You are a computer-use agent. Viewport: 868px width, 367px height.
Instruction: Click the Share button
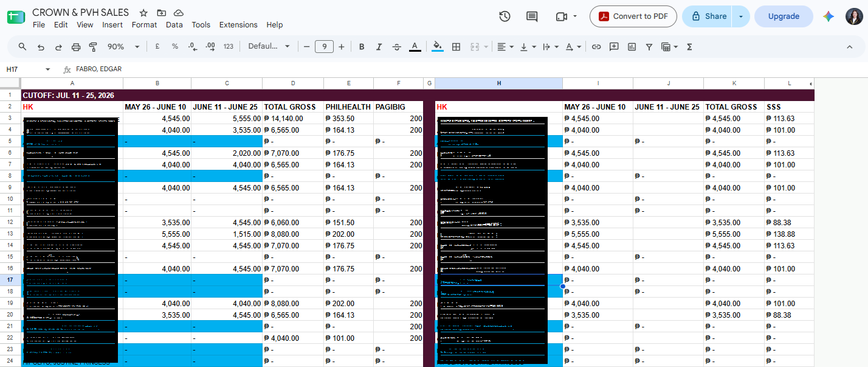coord(708,16)
